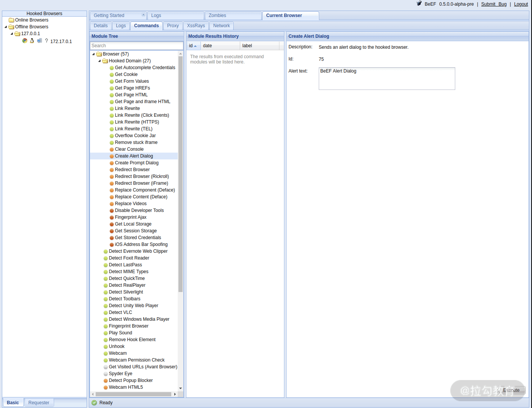Close the Getting Started tab

[x=143, y=15]
